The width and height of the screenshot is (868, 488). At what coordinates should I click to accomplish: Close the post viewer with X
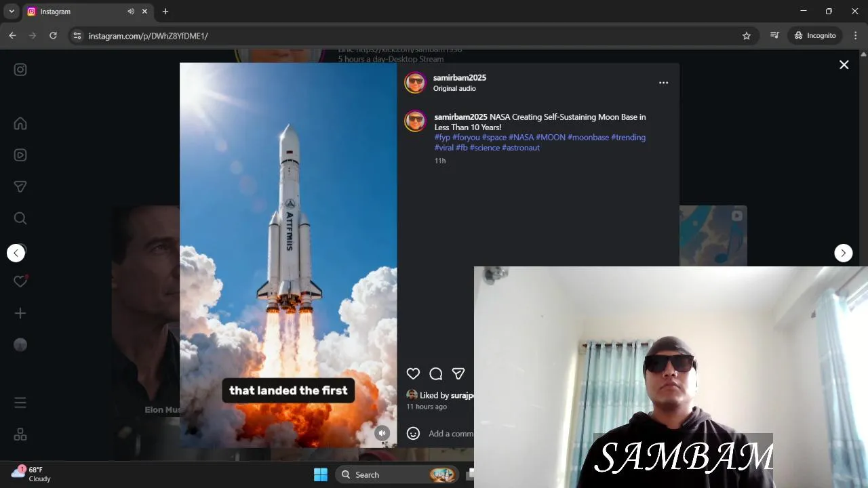tap(844, 65)
